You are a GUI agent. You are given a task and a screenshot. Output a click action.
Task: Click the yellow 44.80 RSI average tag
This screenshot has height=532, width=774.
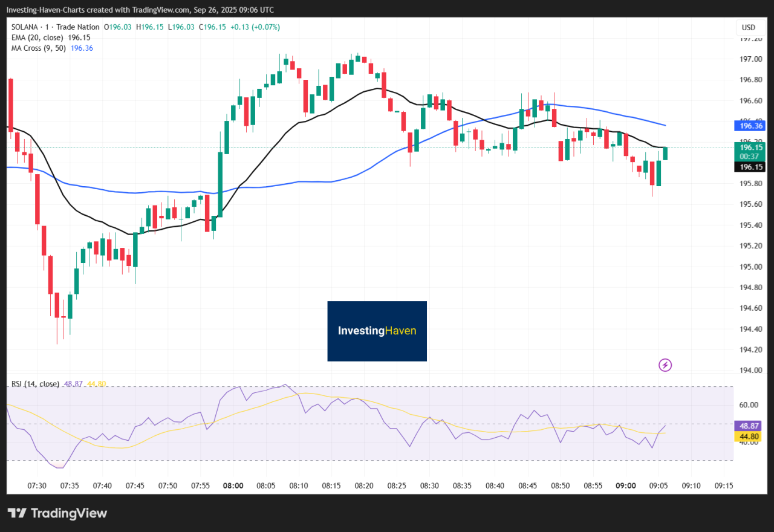tap(748, 436)
